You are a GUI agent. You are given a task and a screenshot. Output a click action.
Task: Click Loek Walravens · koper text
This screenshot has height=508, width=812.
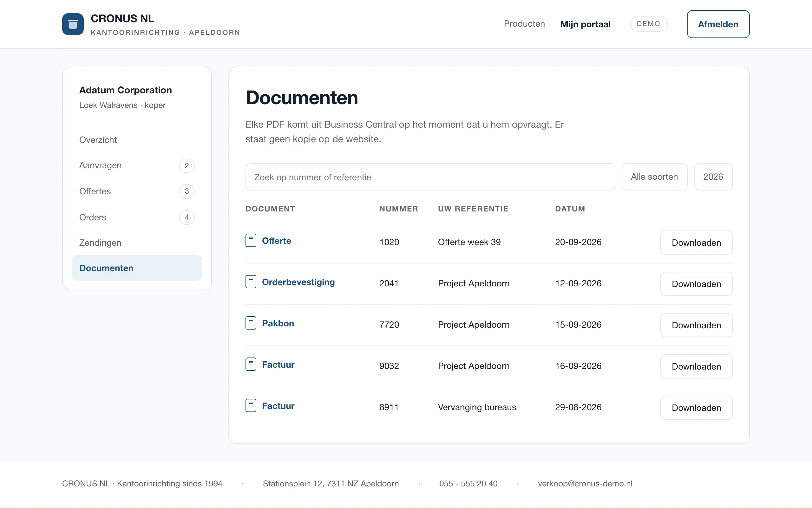point(122,105)
